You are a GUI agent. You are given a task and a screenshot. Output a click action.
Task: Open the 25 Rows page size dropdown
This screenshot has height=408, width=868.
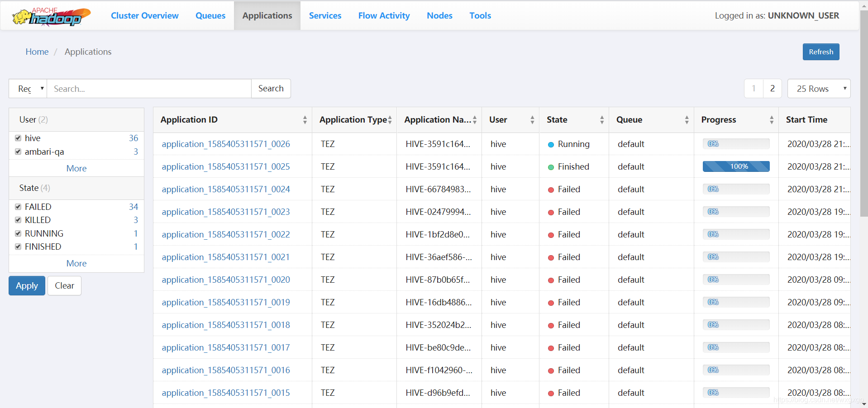819,89
